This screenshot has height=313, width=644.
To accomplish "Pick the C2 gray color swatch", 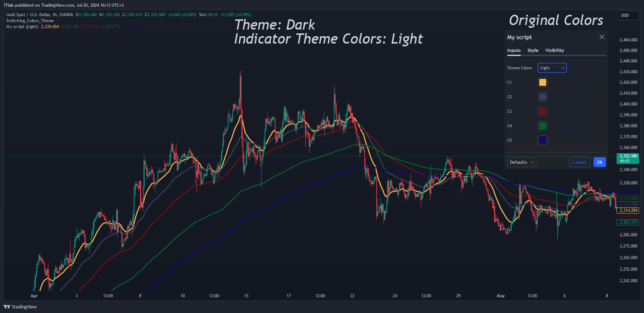I will 543,97.
